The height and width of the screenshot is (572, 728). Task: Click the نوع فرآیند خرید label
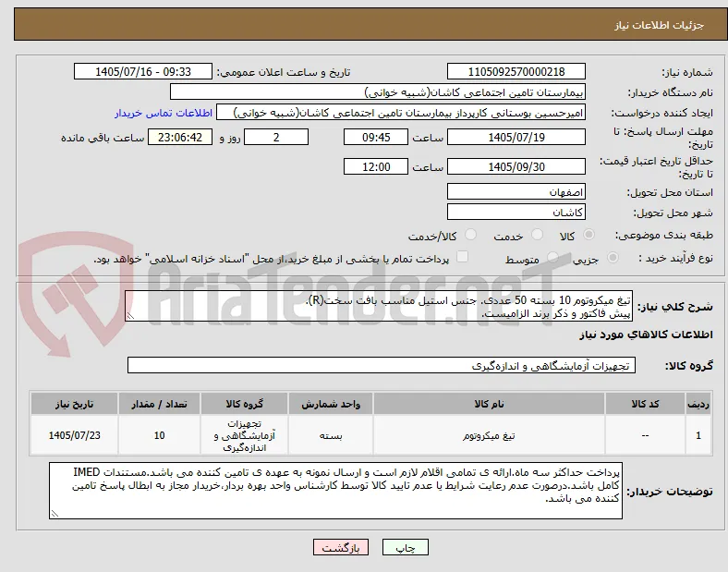pos(676,258)
